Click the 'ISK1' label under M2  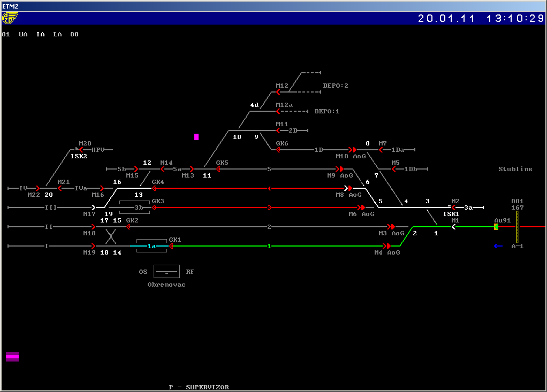coord(451,214)
